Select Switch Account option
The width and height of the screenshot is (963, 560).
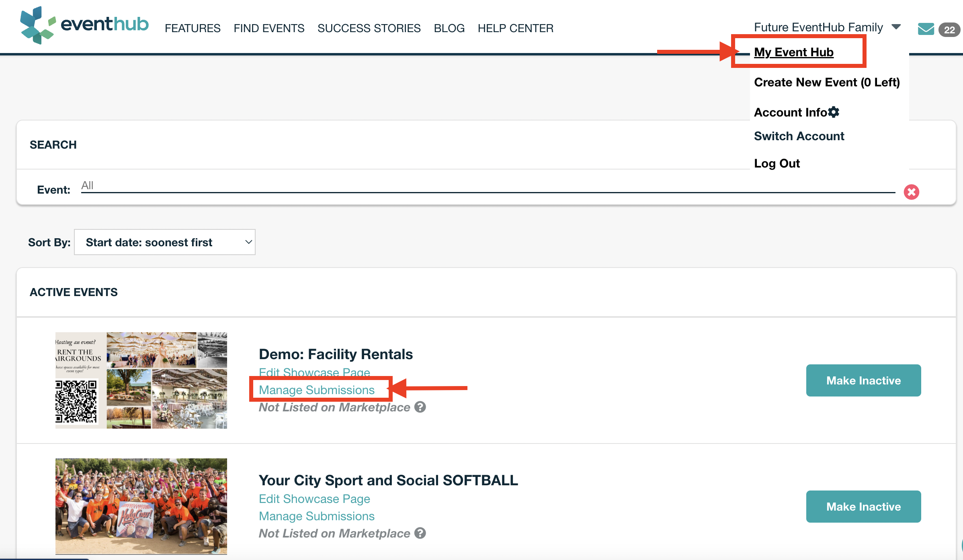click(799, 136)
